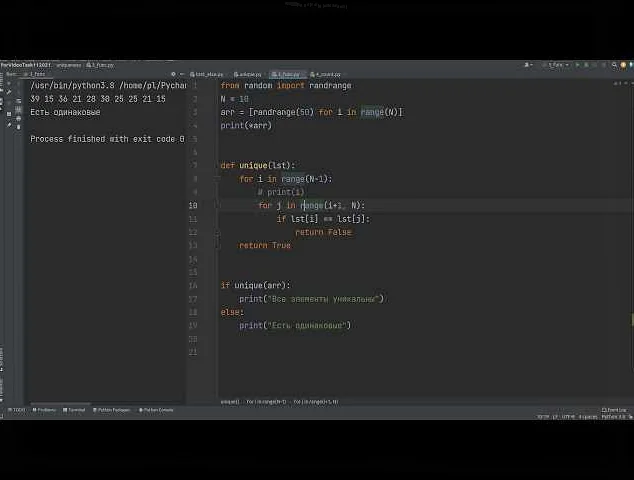The height and width of the screenshot is (480, 634).
Task: Click the trash clear-output icon in Run panel
Action: (x=18, y=127)
